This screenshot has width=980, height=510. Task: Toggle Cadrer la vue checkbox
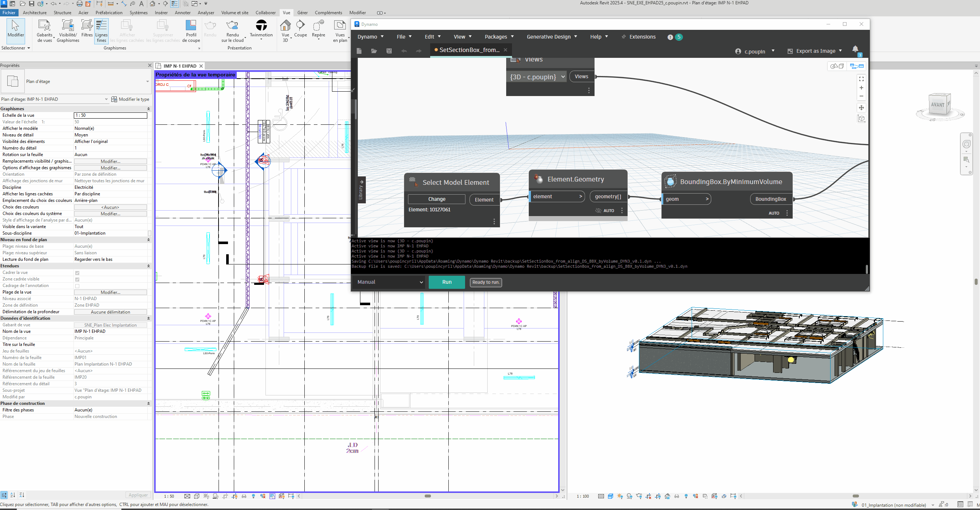click(77, 273)
